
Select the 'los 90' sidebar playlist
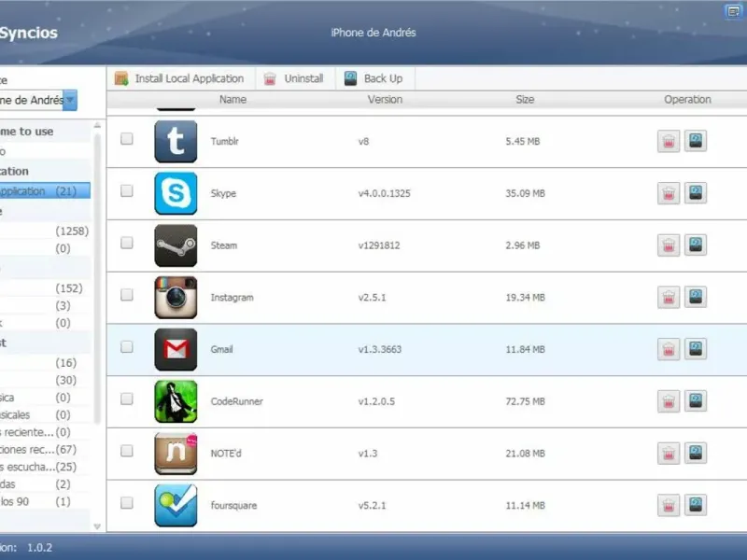(x=45, y=502)
